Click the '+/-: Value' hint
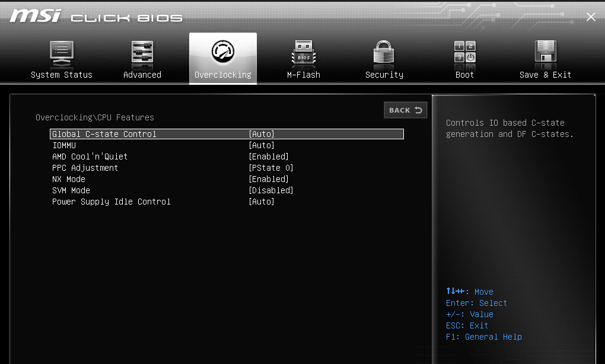This screenshot has width=605, height=364. (x=470, y=315)
